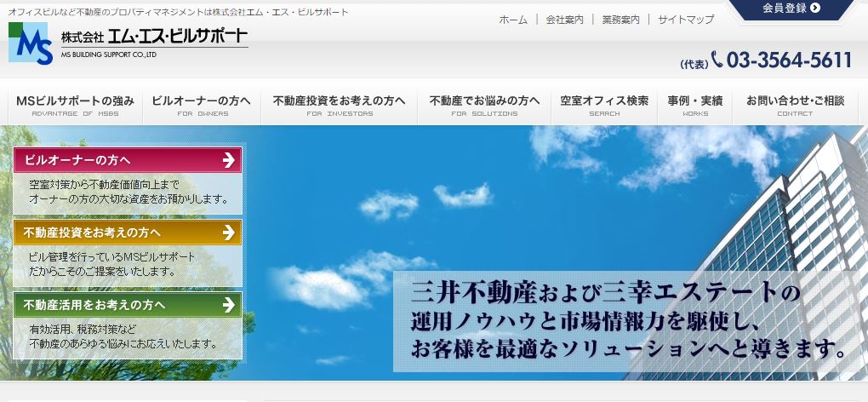Open 不動産でお悩みの方へ nav item

tap(484, 106)
